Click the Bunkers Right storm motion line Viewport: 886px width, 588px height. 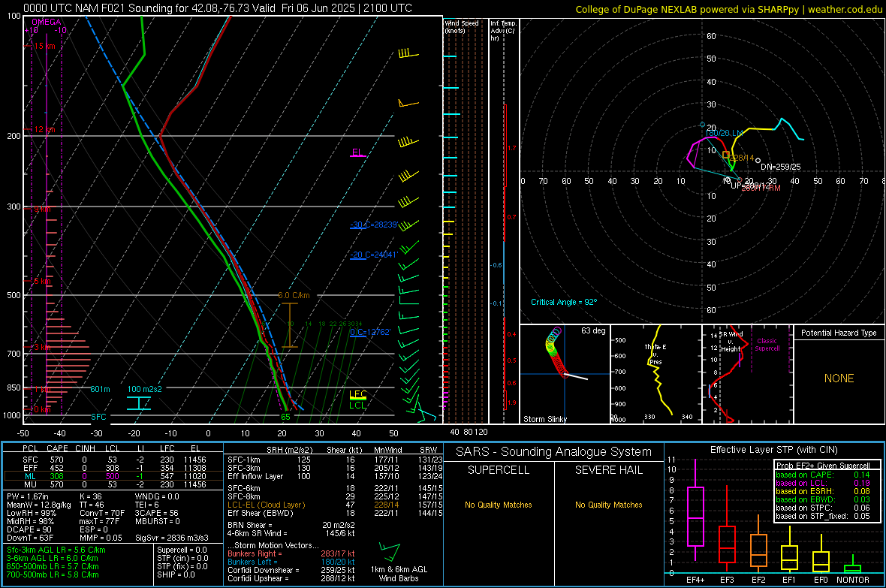(x=291, y=553)
